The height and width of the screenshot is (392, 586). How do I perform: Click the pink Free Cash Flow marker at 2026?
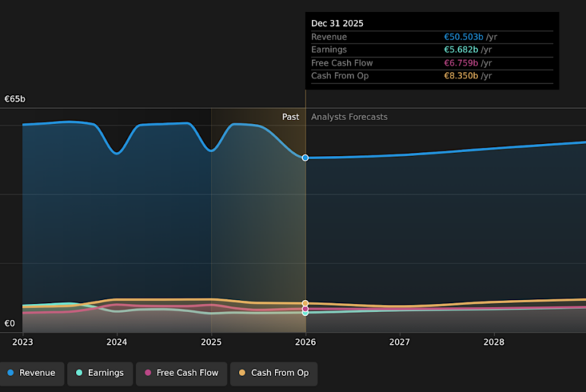click(305, 308)
